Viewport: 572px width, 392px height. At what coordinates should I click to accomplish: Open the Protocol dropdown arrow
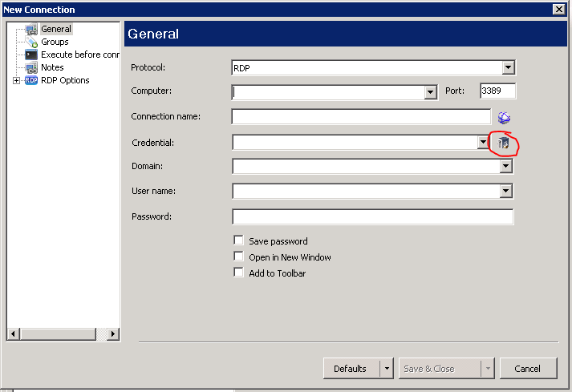508,67
